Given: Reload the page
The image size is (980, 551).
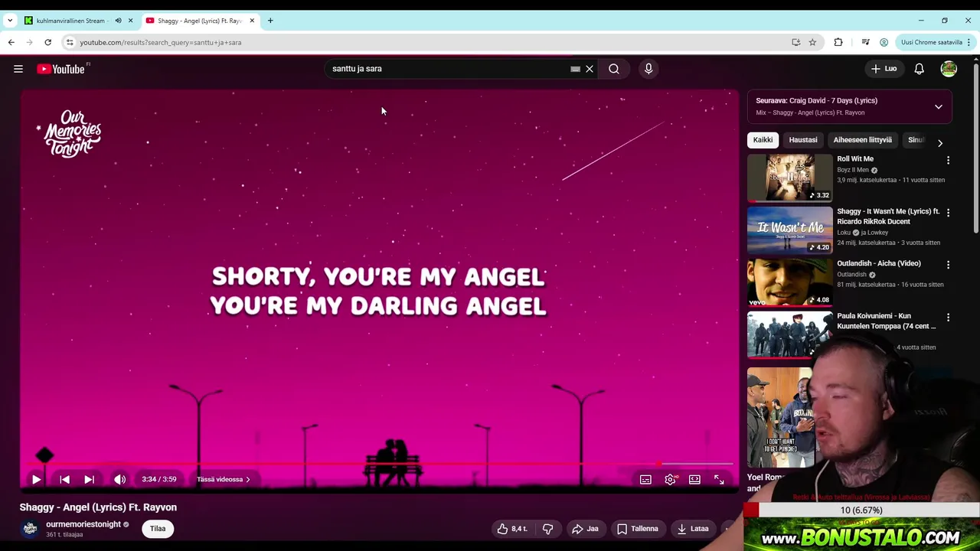Looking at the screenshot, I should point(47,42).
